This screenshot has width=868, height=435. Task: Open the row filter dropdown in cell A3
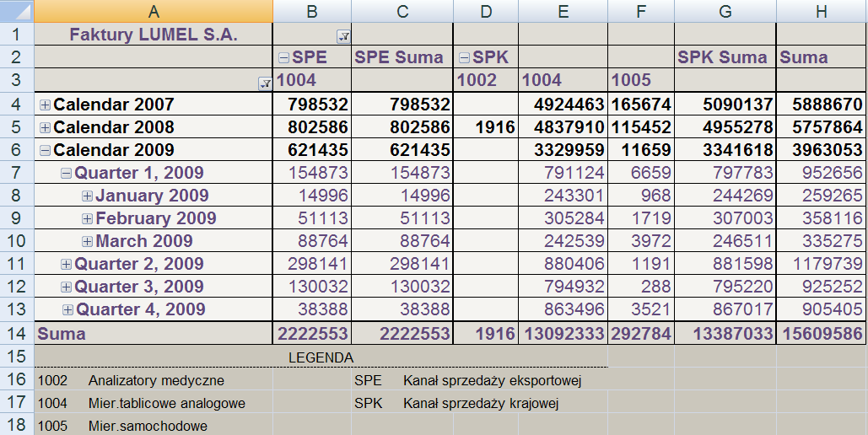pyautogui.click(x=265, y=83)
